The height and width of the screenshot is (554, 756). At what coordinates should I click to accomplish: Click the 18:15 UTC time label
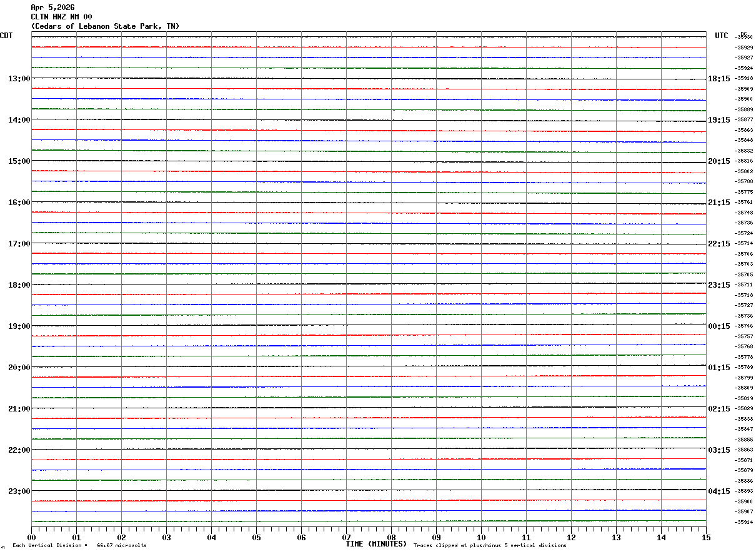[719, 79]
